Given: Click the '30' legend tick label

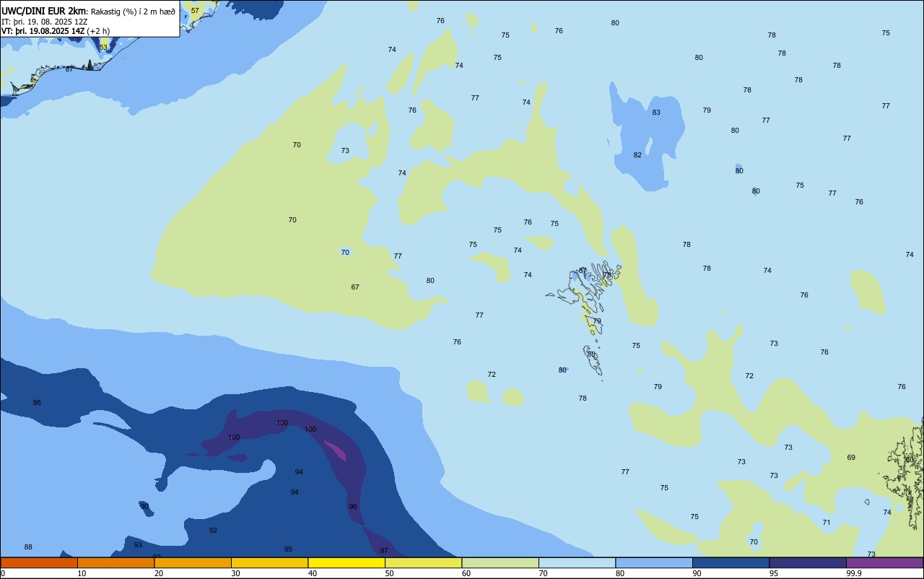Looking at the screenshot, I should click(235, 573).
